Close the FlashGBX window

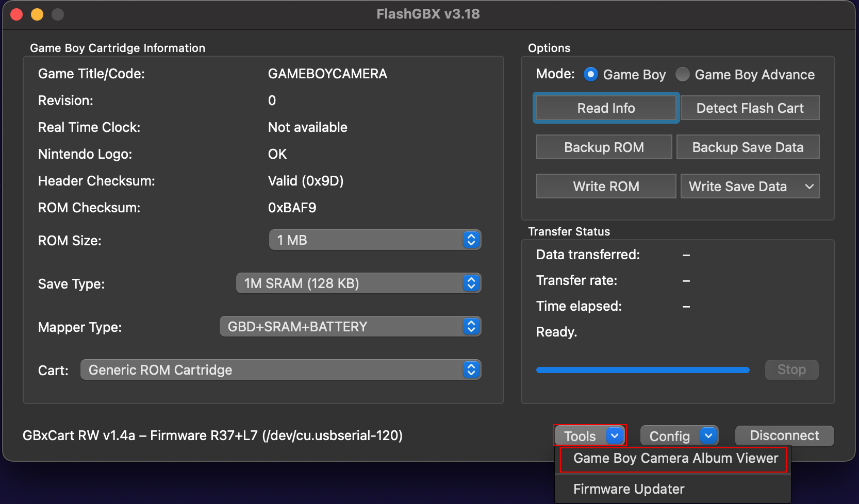click(16, 14)
